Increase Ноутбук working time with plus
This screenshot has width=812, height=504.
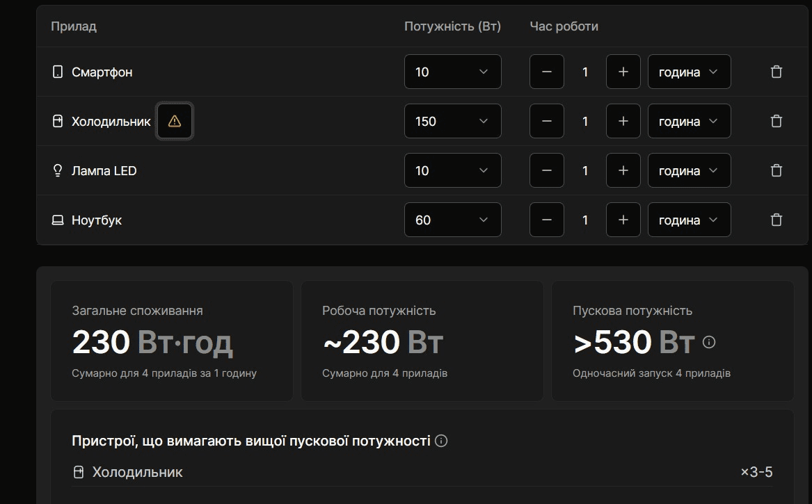[x=623, y=220]
